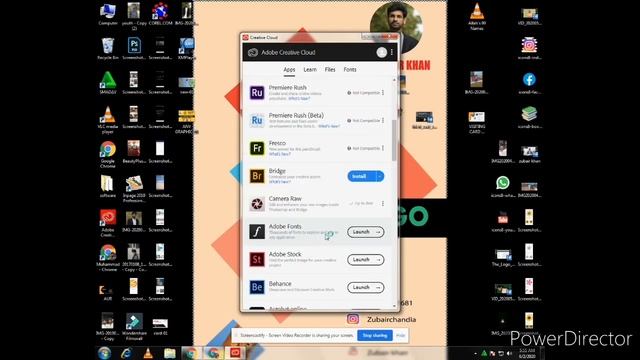
Task: Click the Premiere Rush (Beta) app icon
Action: (x=257, y=120)
